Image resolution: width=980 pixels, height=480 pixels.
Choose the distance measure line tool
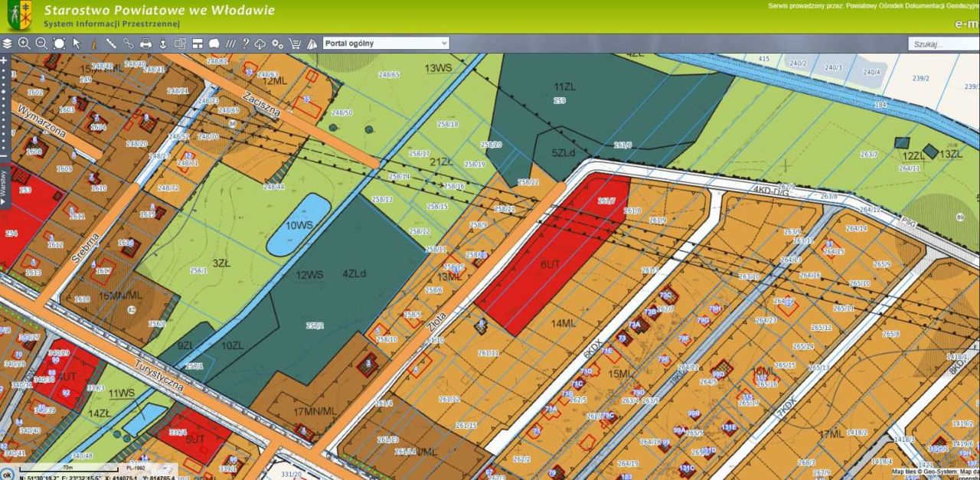point(111,44)
